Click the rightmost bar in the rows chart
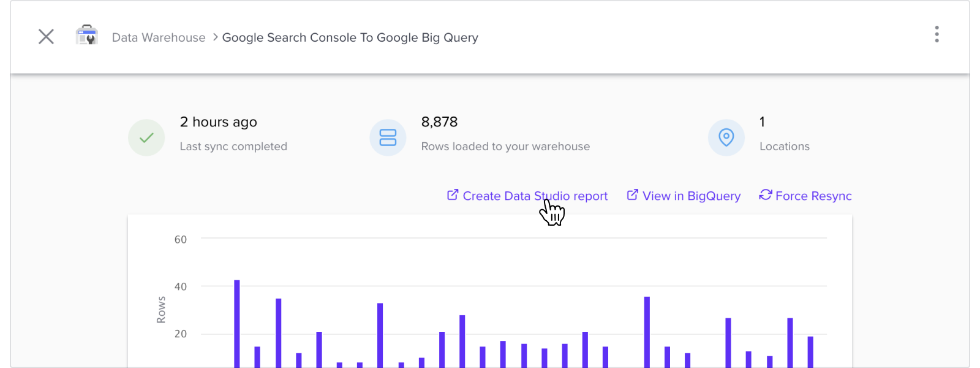The width and height of the screenshot is (980, 368). pos(810,351)
